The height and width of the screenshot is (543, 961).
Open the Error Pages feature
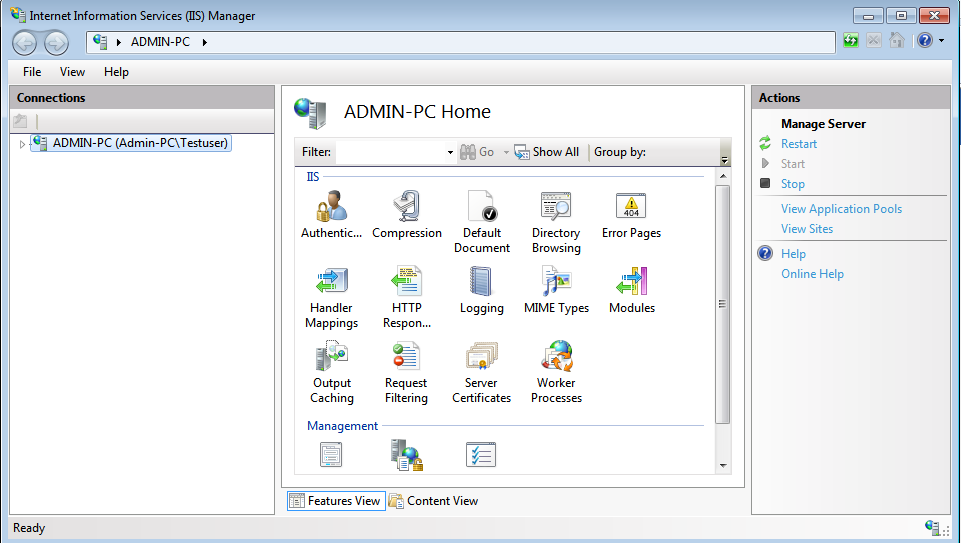point(631,215)
